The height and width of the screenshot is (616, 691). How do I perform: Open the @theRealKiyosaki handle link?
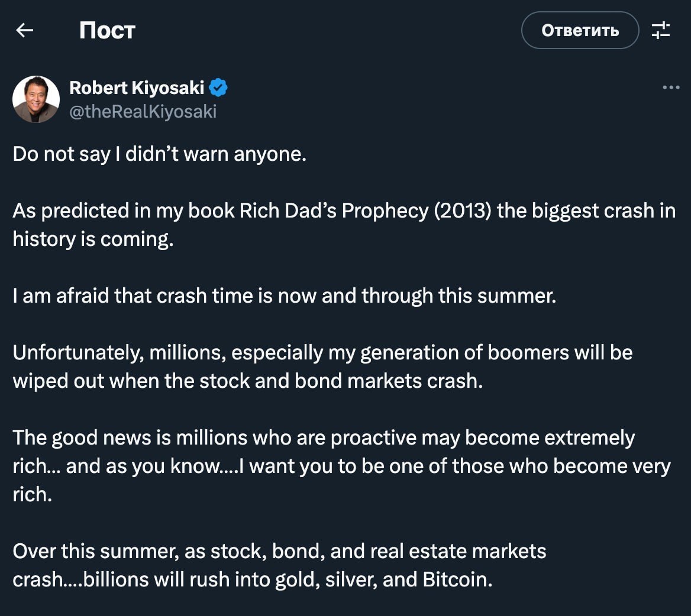143,111
